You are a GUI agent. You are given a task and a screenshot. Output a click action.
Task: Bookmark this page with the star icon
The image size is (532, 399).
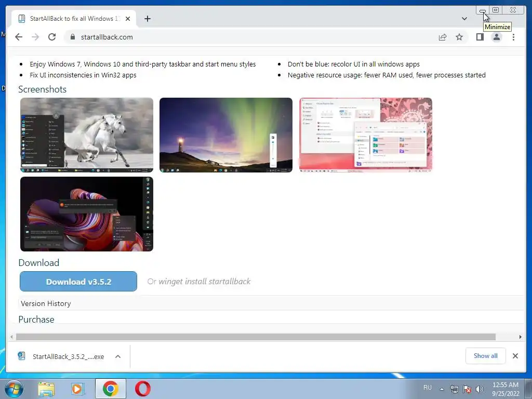point(459,37)
